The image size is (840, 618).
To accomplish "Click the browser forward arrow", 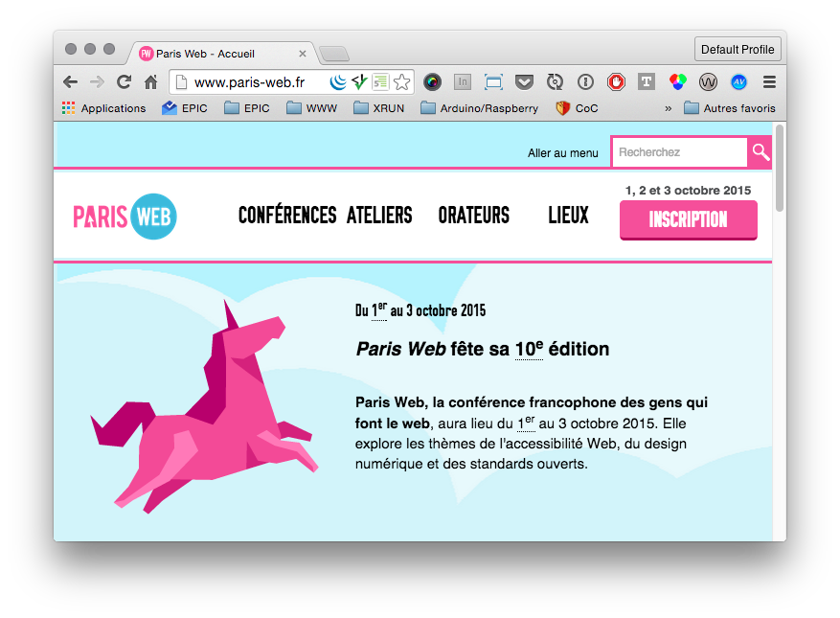I will coord(97,82).
